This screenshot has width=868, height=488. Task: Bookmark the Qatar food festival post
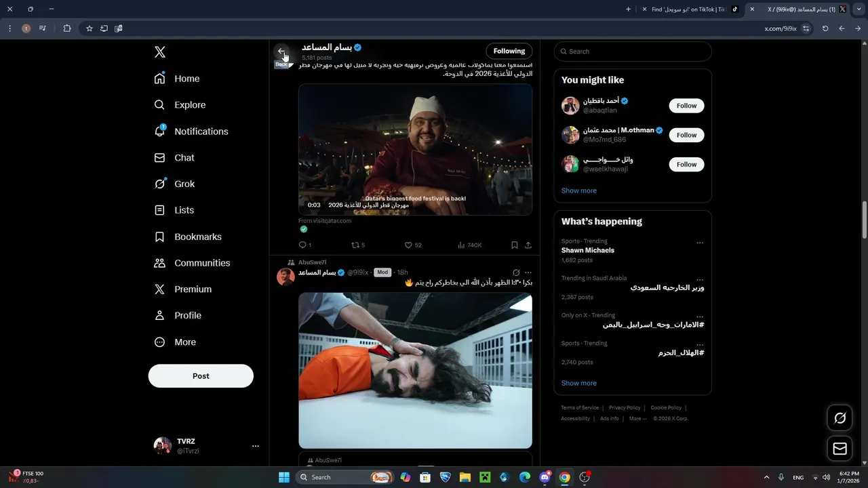515,245
